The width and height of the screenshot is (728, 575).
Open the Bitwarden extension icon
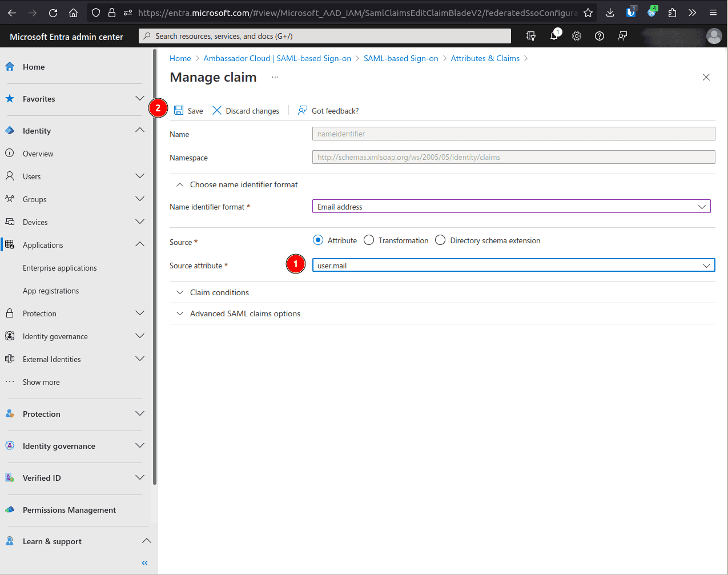click(x=631, y=12)
